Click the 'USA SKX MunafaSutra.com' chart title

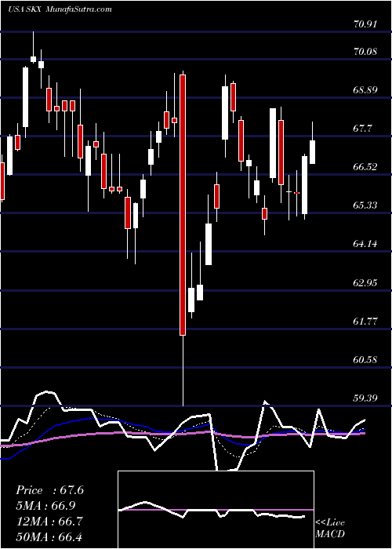click(x=60, y=9)
